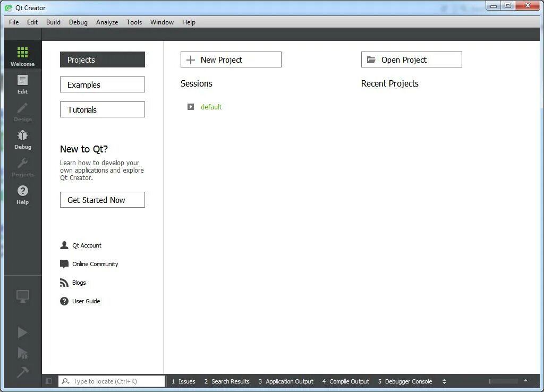Viewport: 544px width, 392px height.
Task: Click the Recent Projects heading text
Action: tap(390, 83)
